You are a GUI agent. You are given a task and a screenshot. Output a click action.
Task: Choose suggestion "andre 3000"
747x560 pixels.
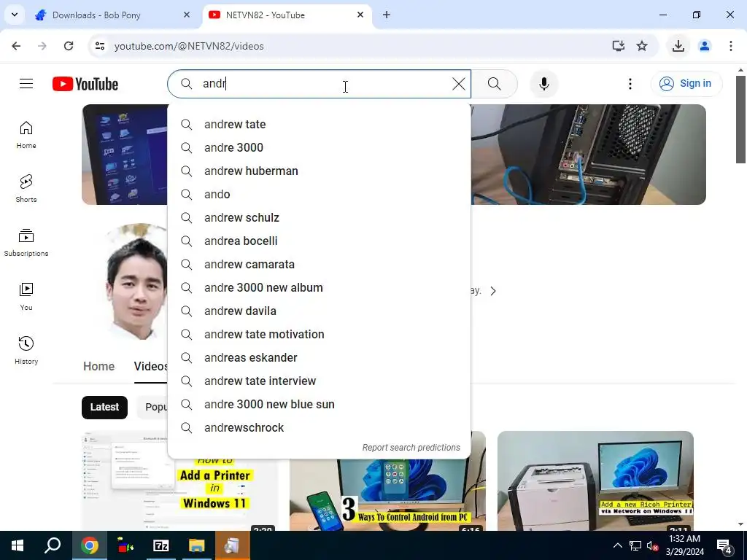(319, 147)
